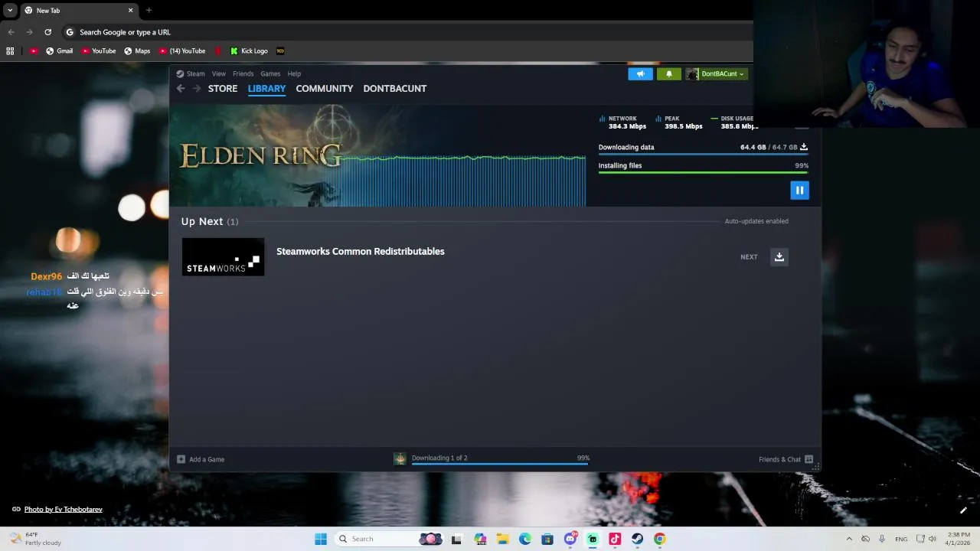Switch to the LIBRARY tab
The height and width of the screenshot is (551, 980).
click(266, 89)
